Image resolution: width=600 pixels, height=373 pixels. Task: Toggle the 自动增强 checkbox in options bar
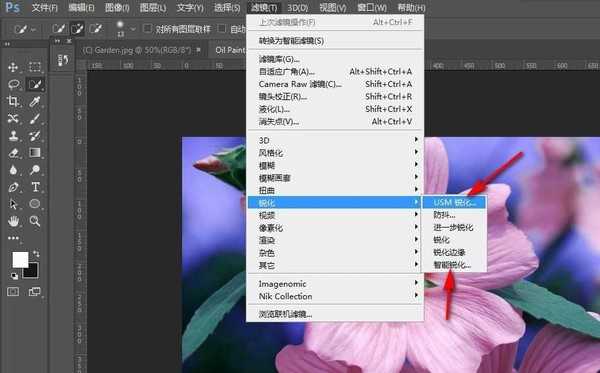point(222,28)
